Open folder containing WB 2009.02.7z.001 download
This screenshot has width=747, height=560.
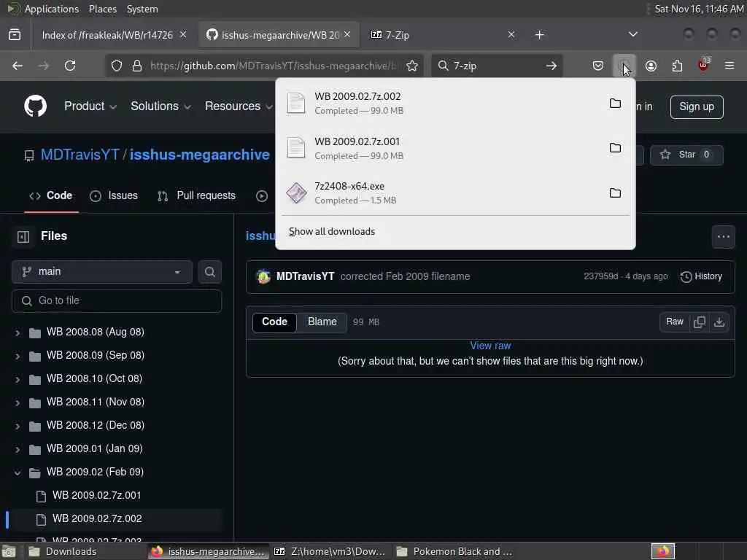(615, 147)
